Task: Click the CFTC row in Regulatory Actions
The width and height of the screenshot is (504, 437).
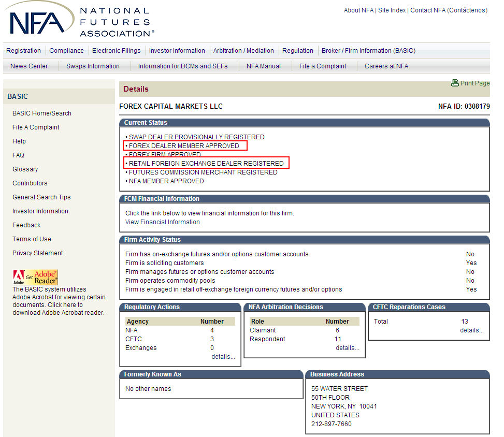Action: click(180, 339)
